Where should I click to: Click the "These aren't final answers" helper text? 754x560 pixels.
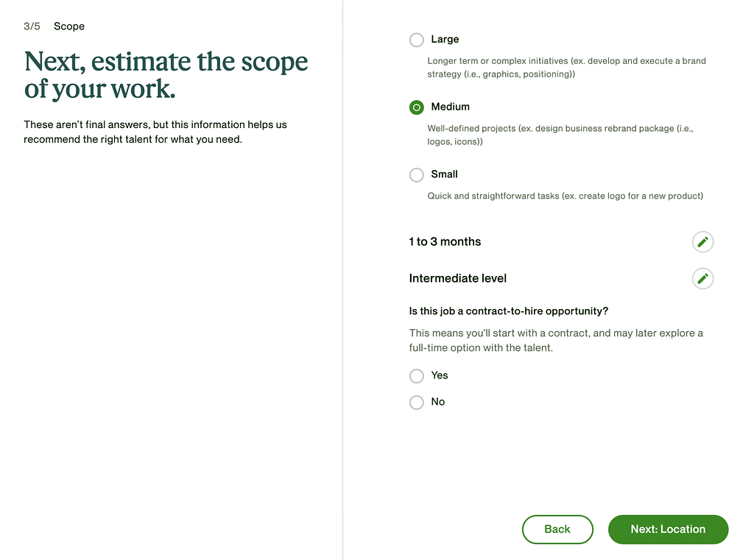[155, 132]
